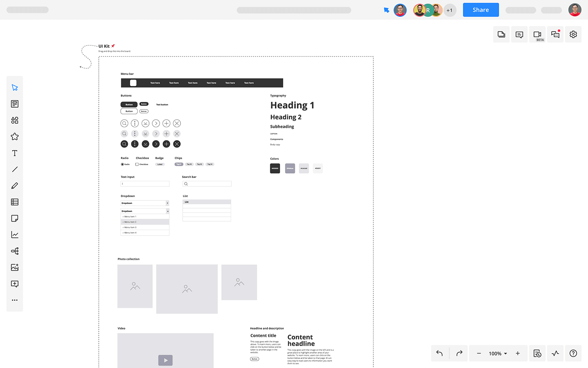Toggle the Tag 02 chip
This screenshot has width=588, height=368.
[x=189, y=164]
